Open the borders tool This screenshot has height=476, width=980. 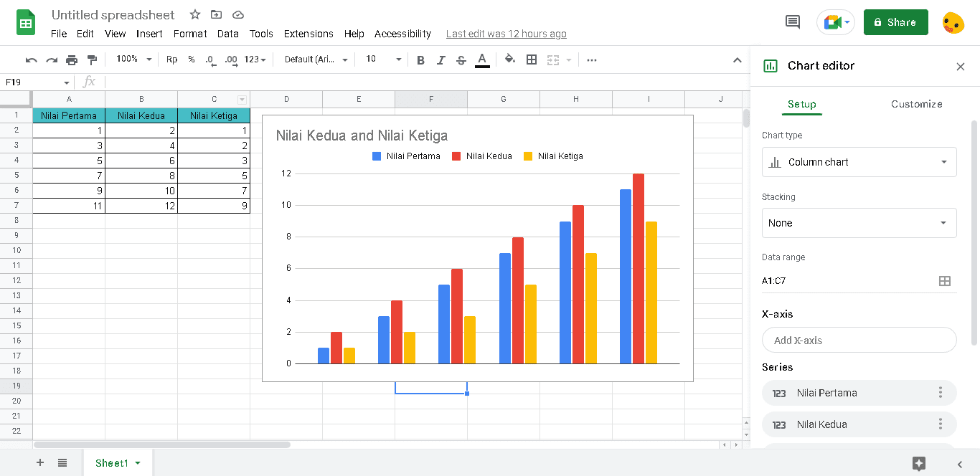pos(532,59)
